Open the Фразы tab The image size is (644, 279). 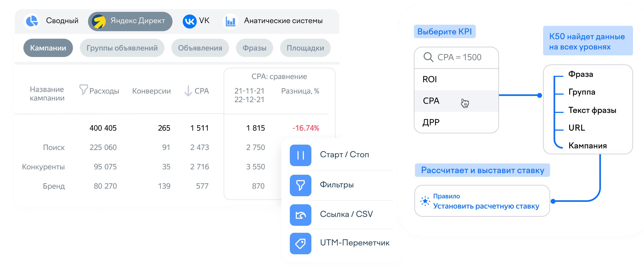click(254, 48)
